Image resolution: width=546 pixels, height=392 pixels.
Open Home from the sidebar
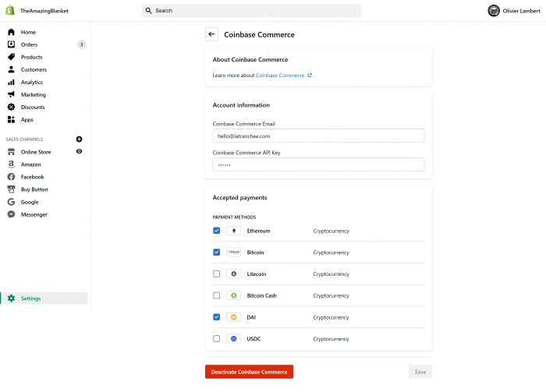click(x=28, y=32)
